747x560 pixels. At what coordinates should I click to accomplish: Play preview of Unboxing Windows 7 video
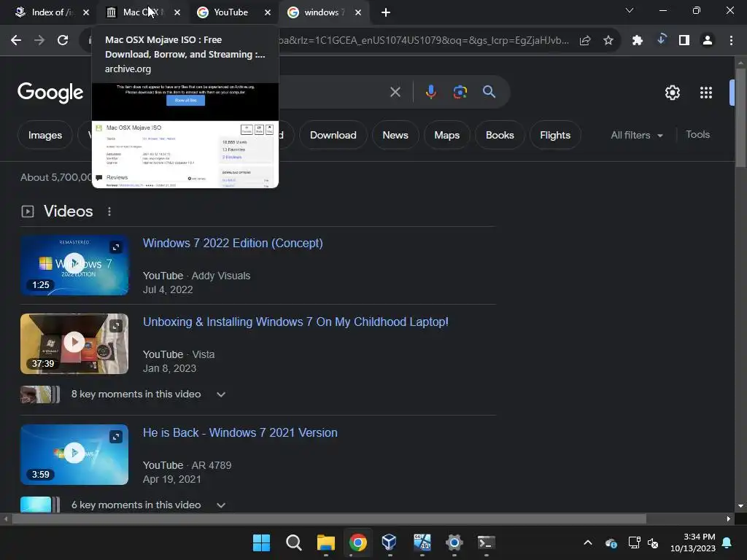pos(74,342)
